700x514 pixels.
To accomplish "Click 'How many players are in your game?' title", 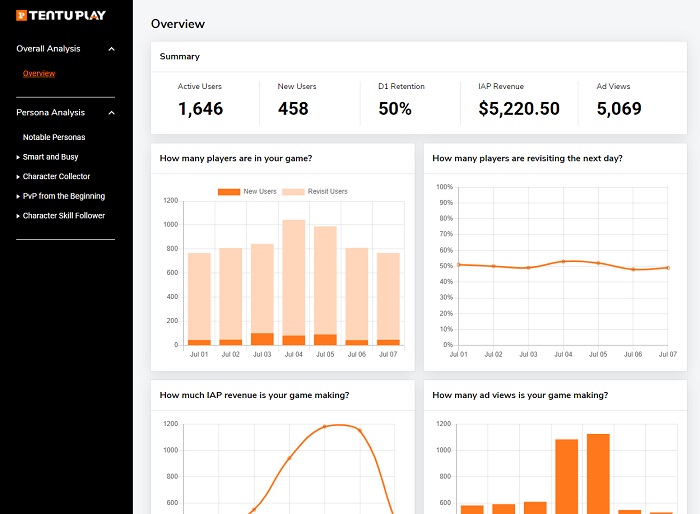I will [x=236, y=159].
